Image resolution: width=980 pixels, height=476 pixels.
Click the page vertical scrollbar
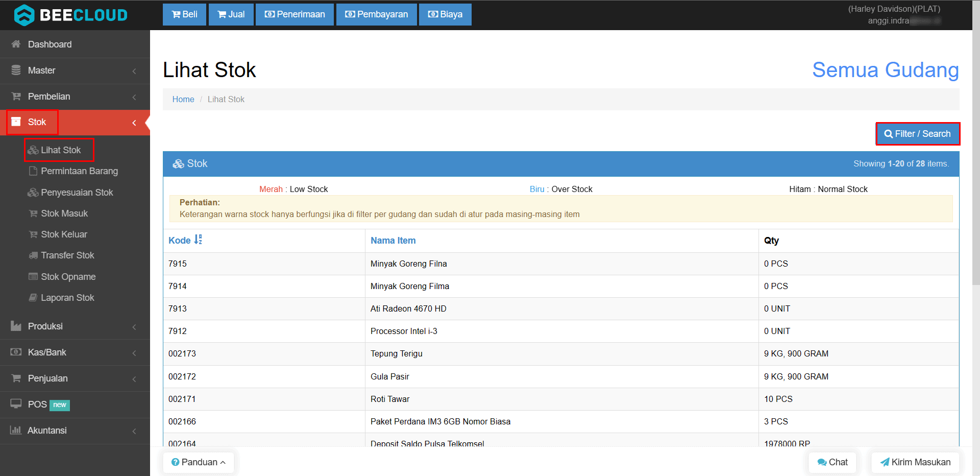(976, 153)
